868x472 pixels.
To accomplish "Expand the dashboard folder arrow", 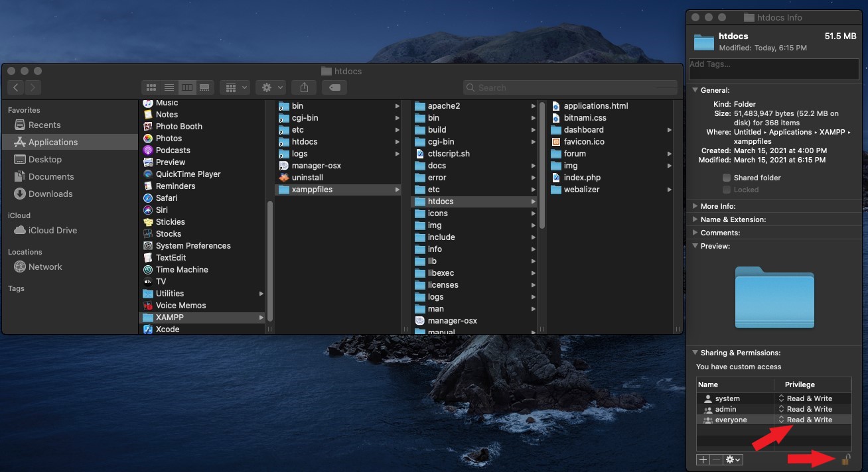I will coord(670,129).
